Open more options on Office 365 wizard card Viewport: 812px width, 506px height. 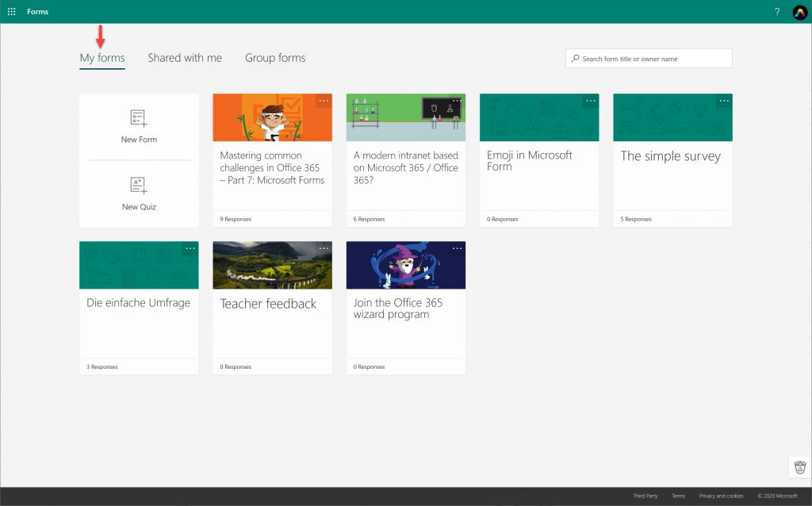click(x=457, y=248)
